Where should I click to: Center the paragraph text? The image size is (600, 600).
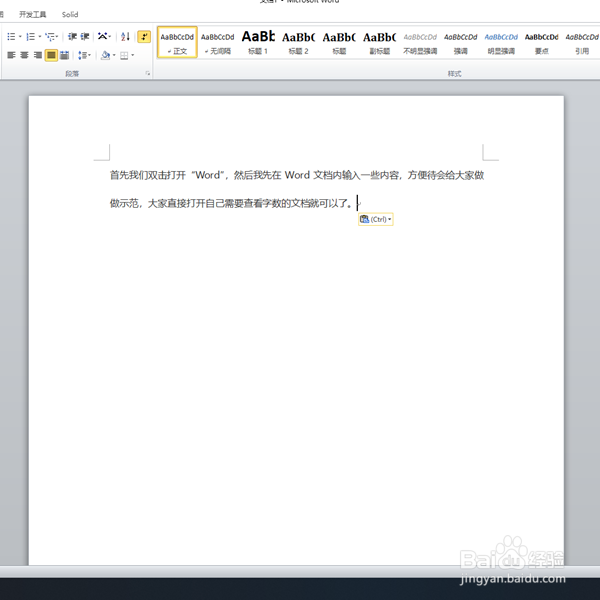[24, 55]
